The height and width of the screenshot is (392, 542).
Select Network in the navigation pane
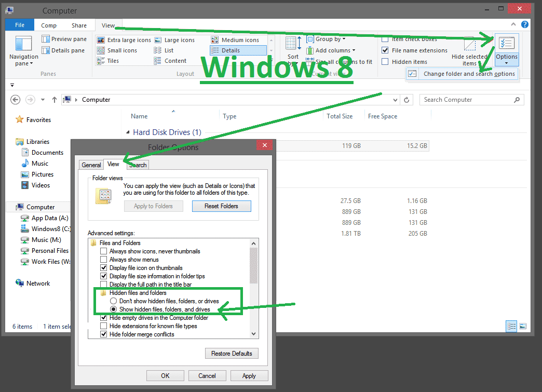coord(33,283)
